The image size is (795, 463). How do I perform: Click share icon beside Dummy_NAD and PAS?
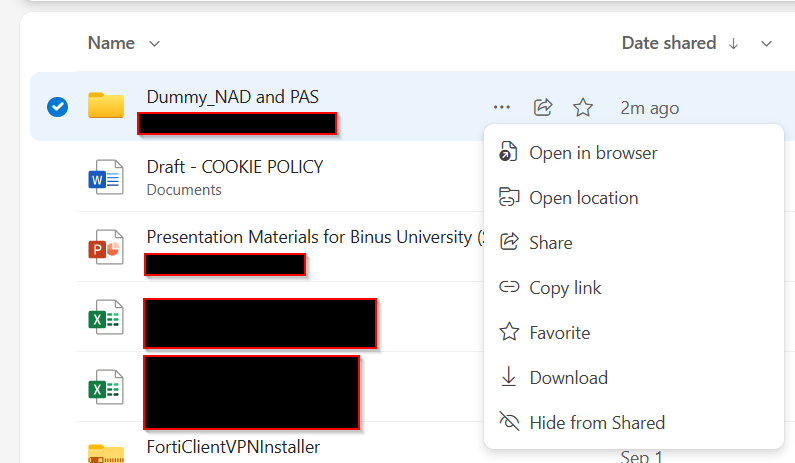point(543,108)
